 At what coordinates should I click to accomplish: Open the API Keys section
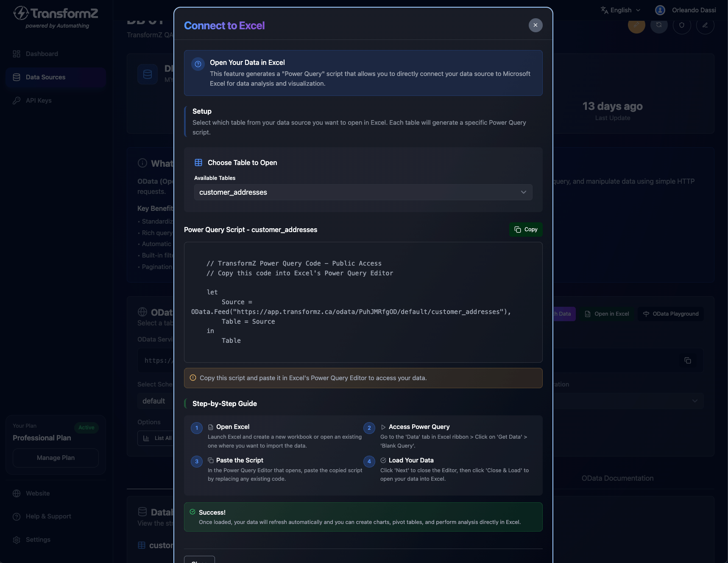[39, 101]
